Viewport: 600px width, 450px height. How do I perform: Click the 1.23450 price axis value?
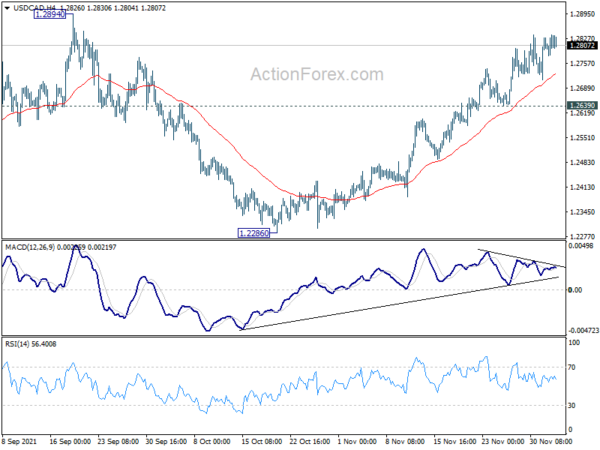583,212
